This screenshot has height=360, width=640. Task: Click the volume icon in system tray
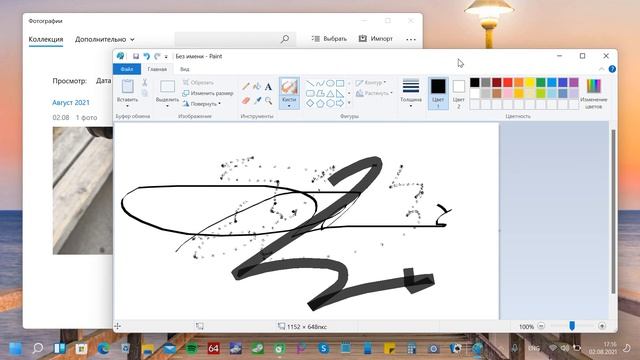[564, 348]
